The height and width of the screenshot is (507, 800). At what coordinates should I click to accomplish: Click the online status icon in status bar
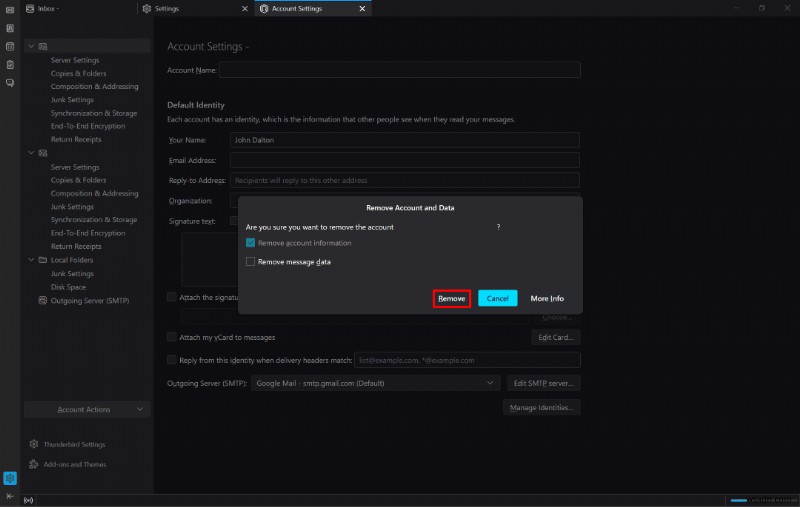[x=29, y=500]
